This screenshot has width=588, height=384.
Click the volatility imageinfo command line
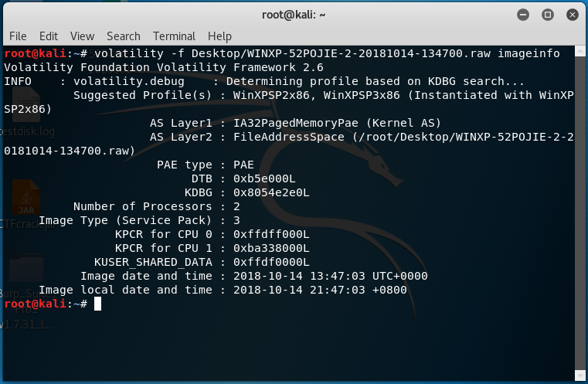click(281, 53)
